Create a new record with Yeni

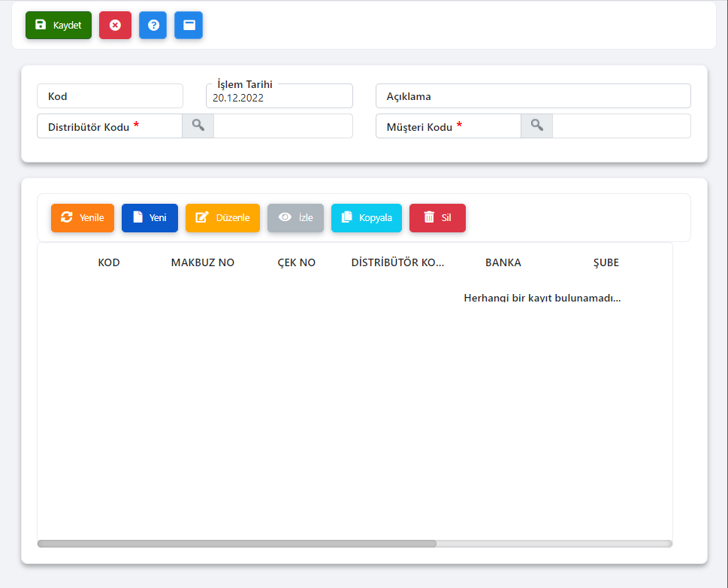[x=150, y=217]
